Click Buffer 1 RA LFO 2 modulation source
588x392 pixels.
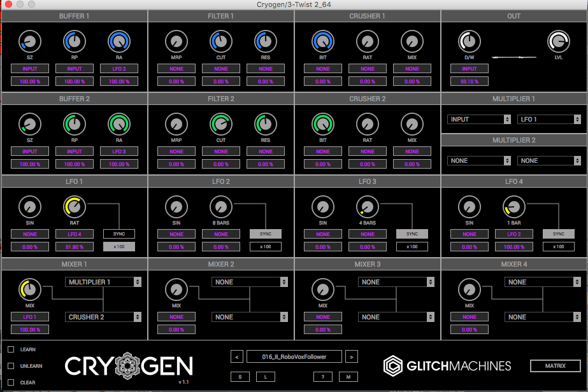coord(119,69)
